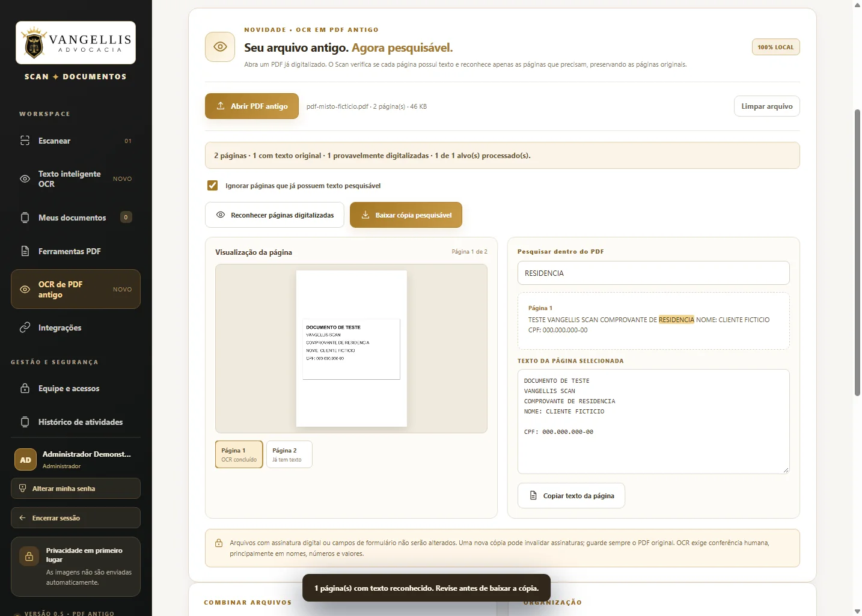Uncheck Ignorar páginas que já possuem texto
The height and width of the screenshot is (616, 862).
(x=212, y=185)
